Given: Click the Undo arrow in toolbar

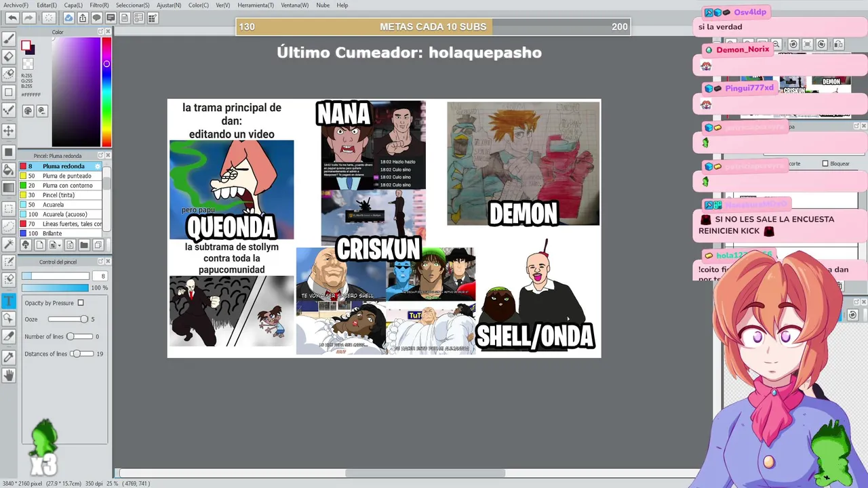Looking at the screenshot, I should tap(12, 18).
